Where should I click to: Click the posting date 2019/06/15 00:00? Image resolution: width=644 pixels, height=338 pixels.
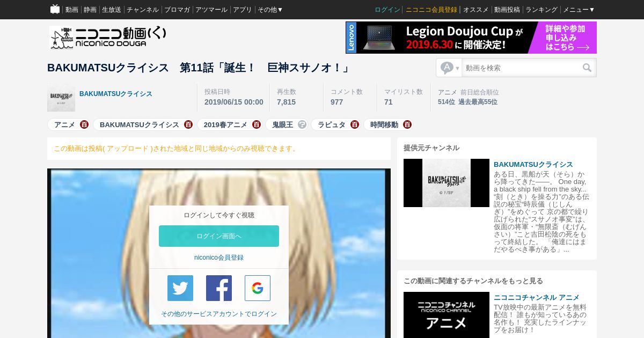(234, 102)
